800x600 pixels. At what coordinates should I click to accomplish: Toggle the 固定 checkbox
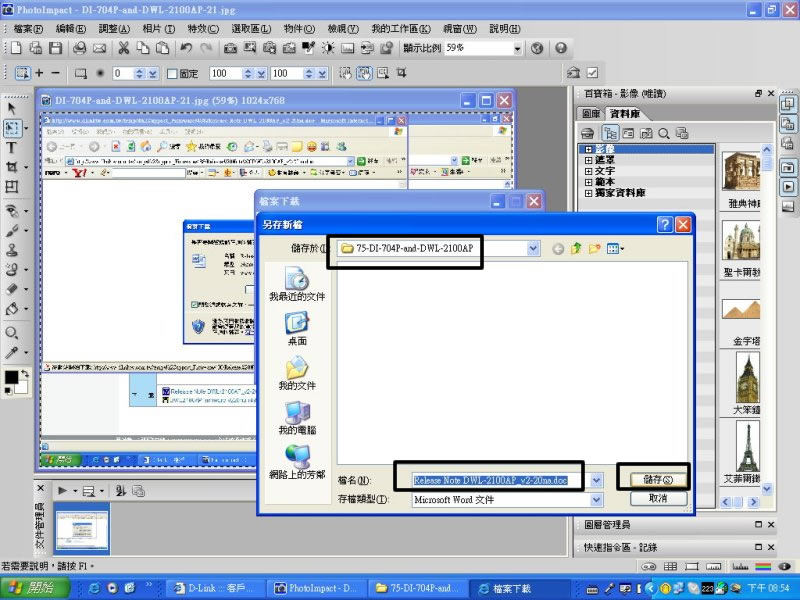(x=172, y=74)
